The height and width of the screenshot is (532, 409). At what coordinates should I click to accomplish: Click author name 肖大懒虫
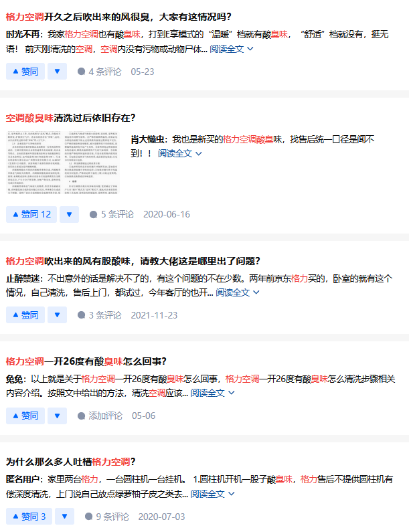point(148,139)
